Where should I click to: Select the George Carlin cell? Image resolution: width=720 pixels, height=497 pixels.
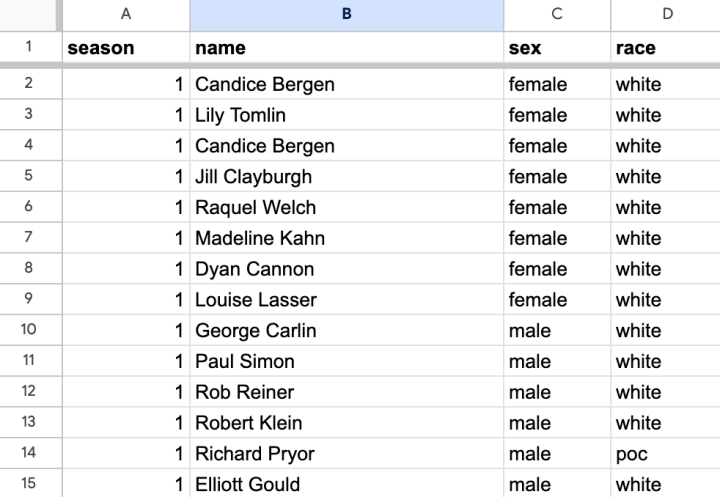pos(347,330)
